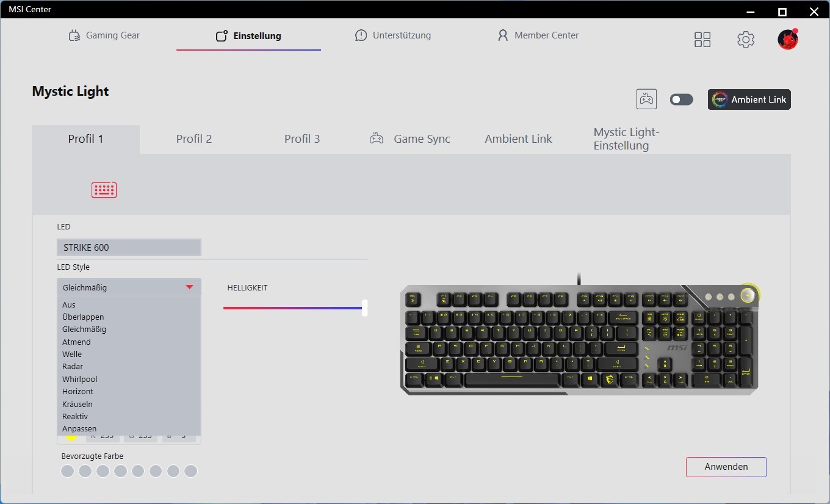Click the spacebar on the keyboard preview
Image resolution: width=830 pixels, height=504 pixels.
tap(511, 380)
